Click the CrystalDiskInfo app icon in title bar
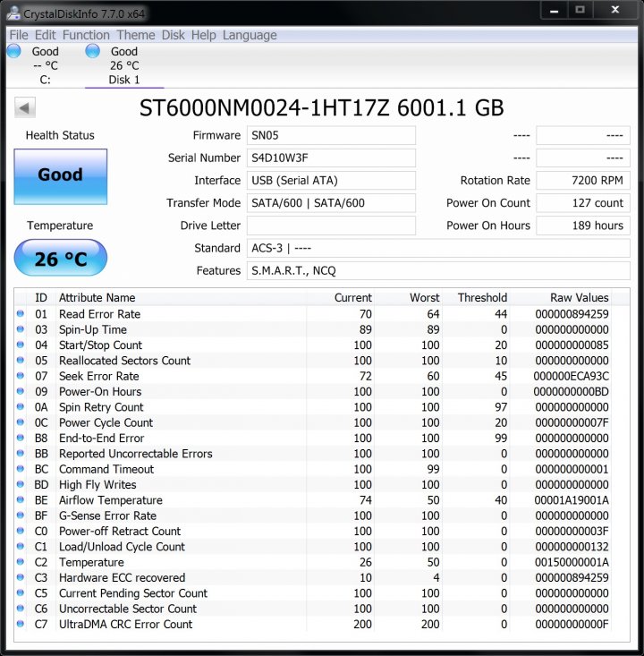This screenshot has width=644, height=656. point(13,13)
